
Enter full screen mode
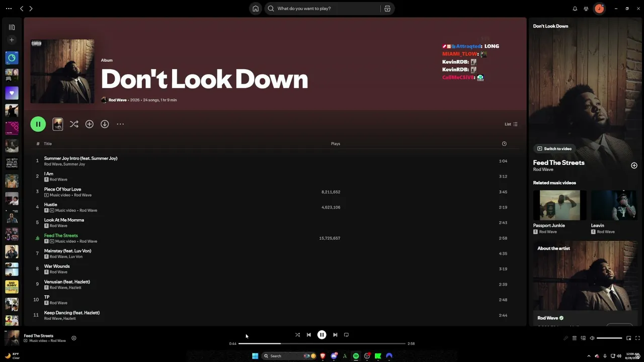637,338
